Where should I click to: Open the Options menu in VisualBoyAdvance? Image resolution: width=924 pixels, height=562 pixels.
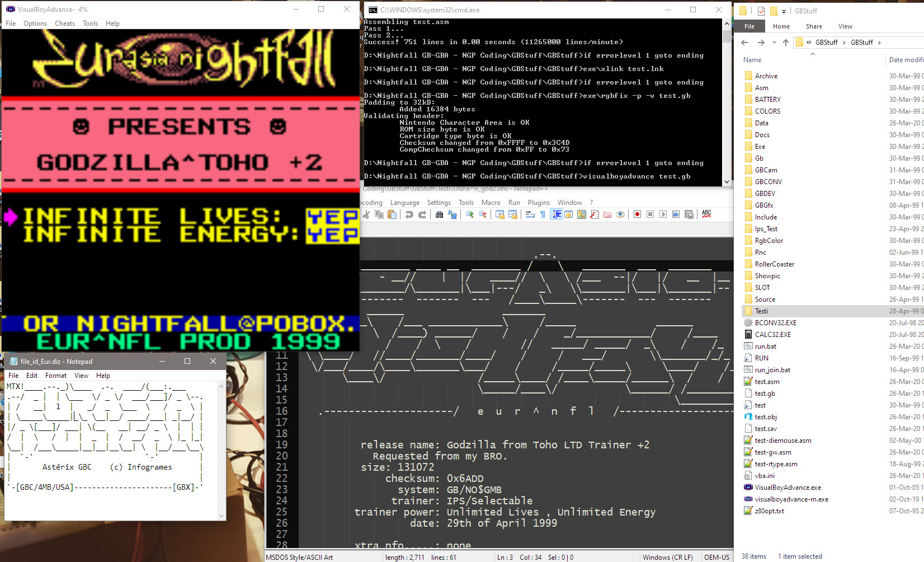35,24
